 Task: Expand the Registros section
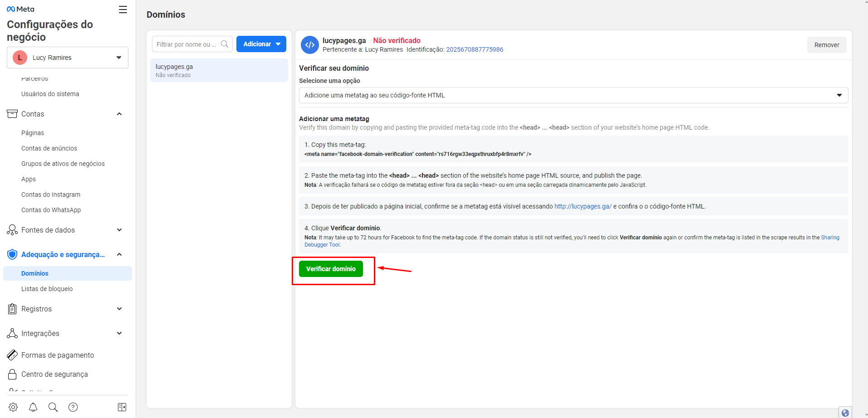point(119,309)
